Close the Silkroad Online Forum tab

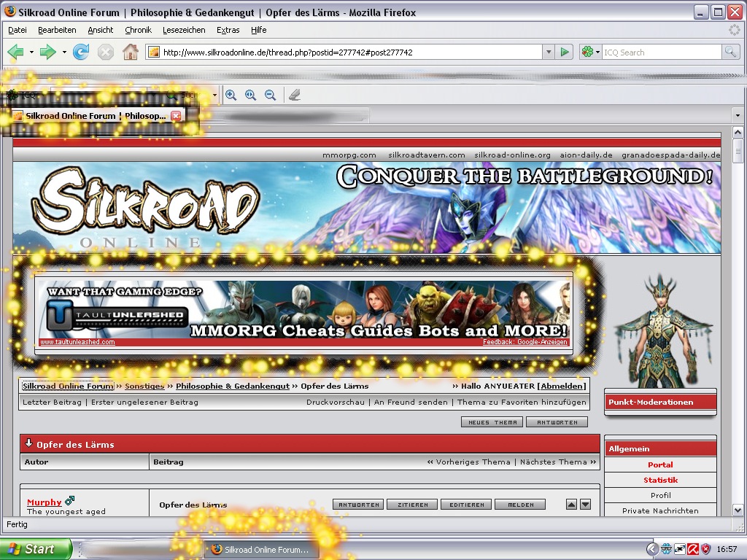(176, 116)
